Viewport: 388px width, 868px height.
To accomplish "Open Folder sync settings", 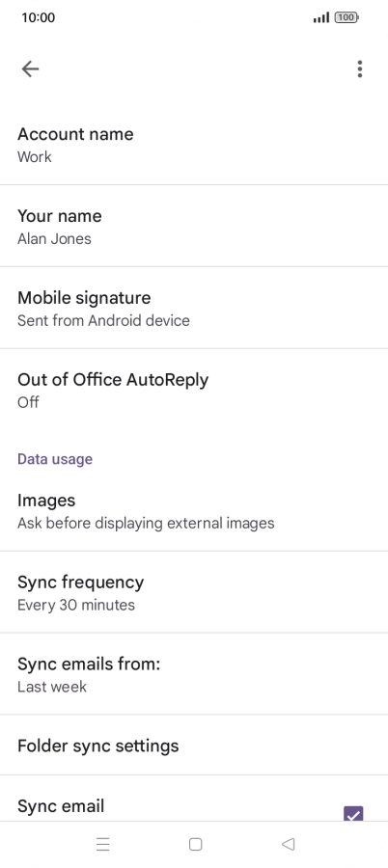I will [194, 746].
